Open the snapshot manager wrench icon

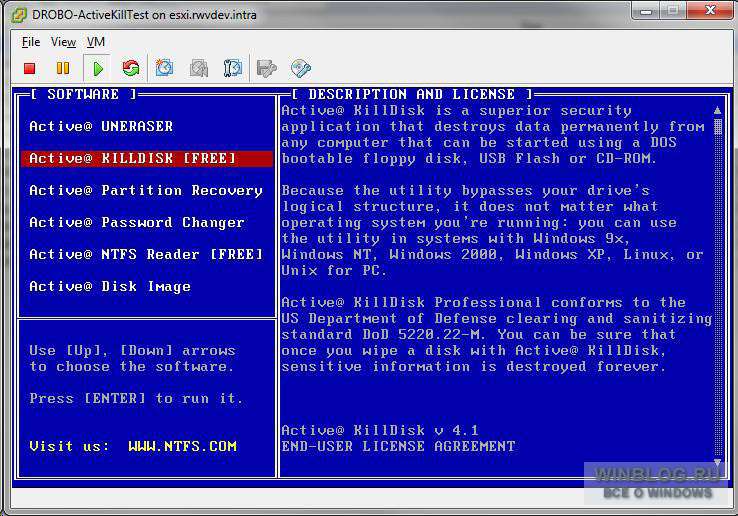tap(233, 68)
